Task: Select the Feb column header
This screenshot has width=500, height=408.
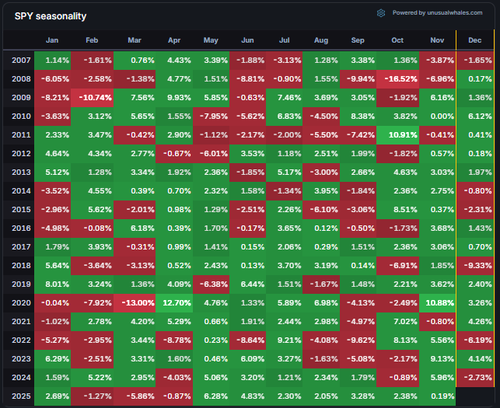Action: (x=92, y=40)
